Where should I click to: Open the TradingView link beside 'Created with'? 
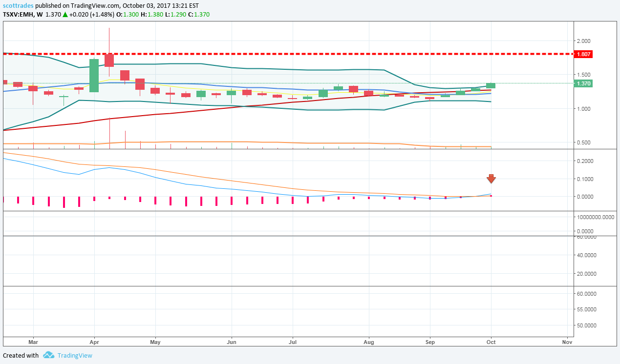pos(75,355)
